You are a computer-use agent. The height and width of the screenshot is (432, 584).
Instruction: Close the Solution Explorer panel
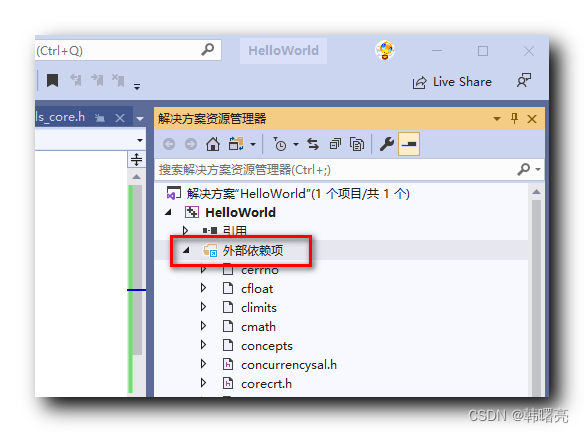click(532, 119)
